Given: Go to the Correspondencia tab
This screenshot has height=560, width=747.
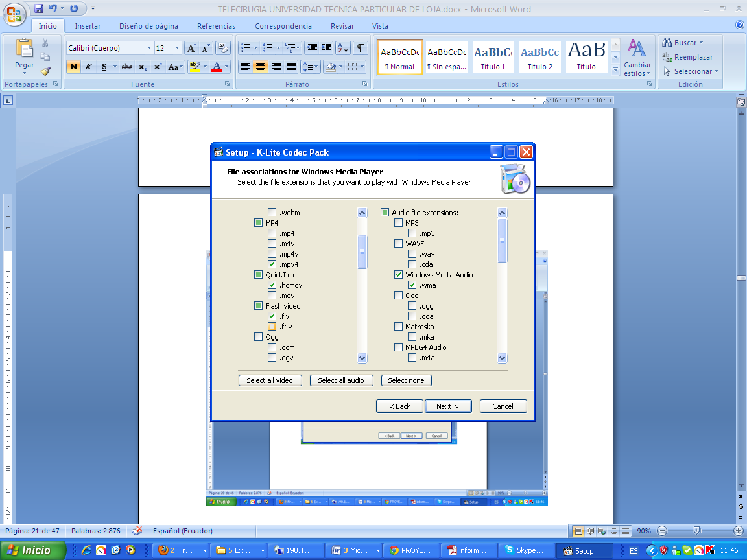Looking at the screenshot, I should click(283, 26).
